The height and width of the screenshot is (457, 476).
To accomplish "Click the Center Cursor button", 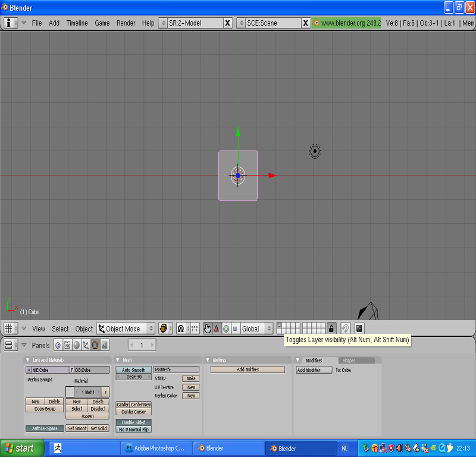I will coord(133,412).
